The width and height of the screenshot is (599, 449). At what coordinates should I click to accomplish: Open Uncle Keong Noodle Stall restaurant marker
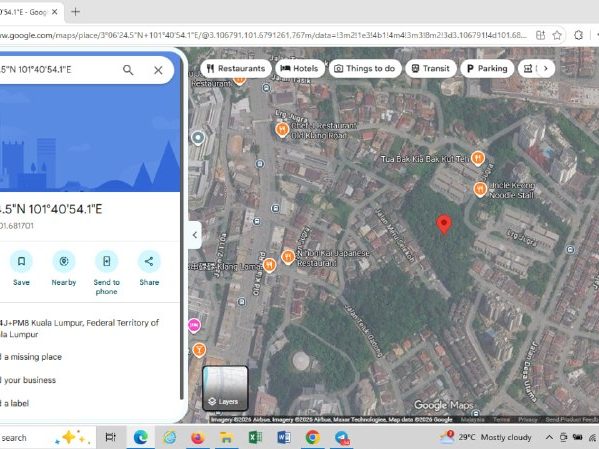tap(480, 189)
